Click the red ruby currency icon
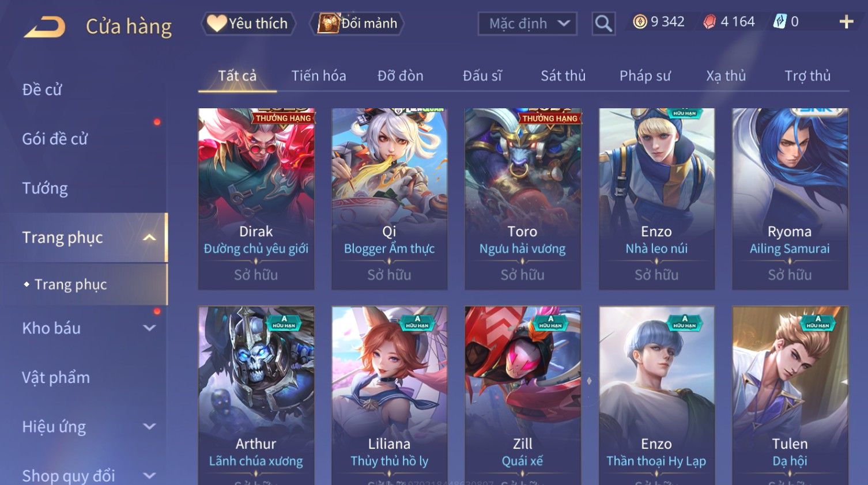The height and width of the screenshot is (485, 868). tap(710, 22)
